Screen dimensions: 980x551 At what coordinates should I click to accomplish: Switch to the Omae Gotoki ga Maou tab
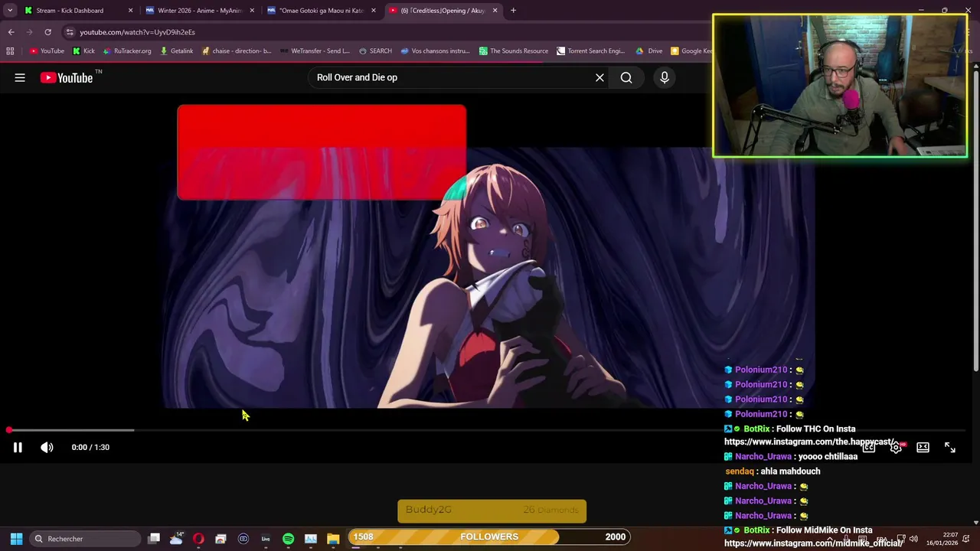pos(322,11)
